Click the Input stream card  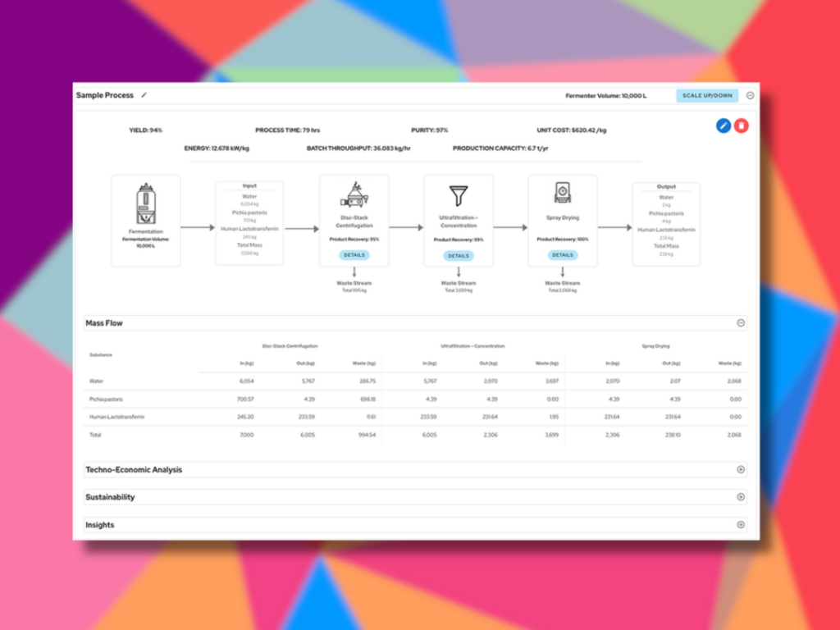(249, 222)
